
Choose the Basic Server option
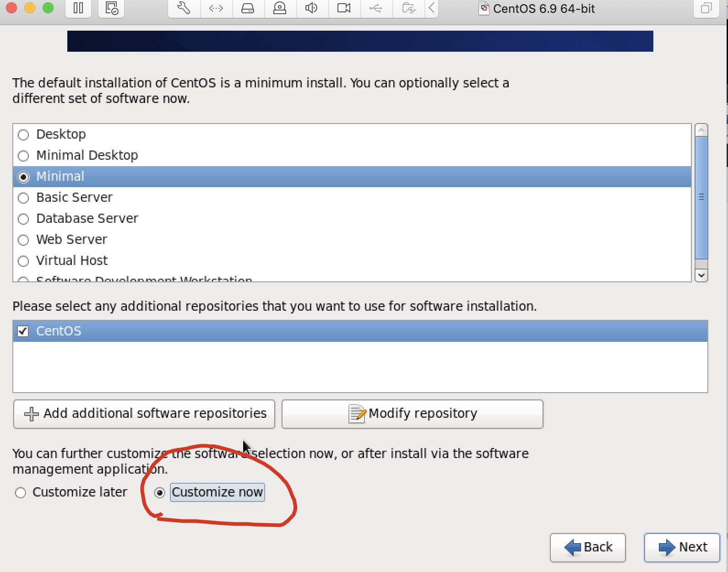tap(23, 198)
